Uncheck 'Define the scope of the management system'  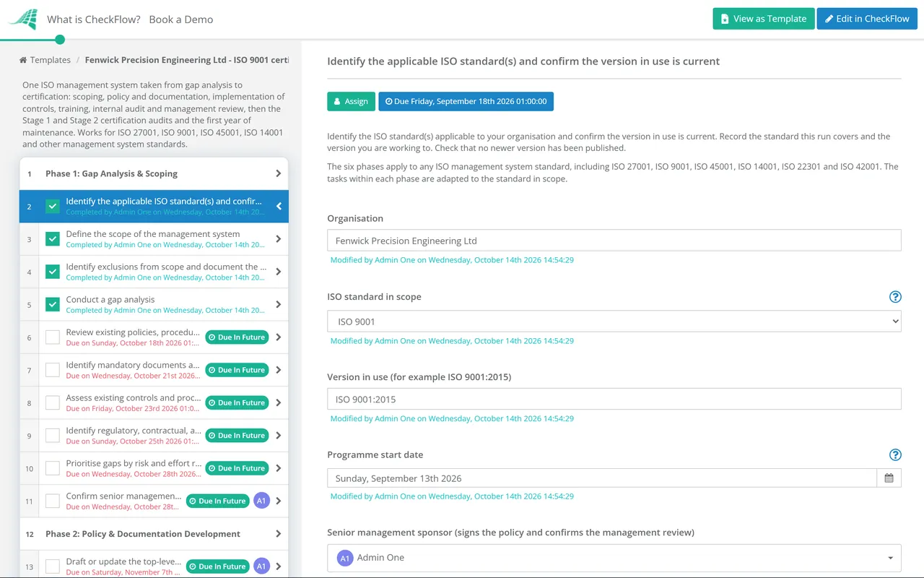point(53,239)
